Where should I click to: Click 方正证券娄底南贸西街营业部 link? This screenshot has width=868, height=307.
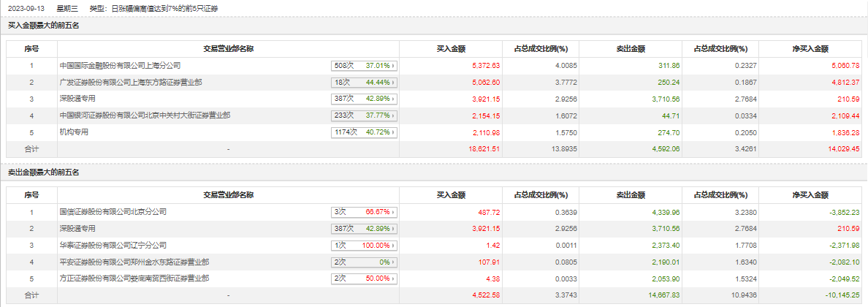[134, 278]
